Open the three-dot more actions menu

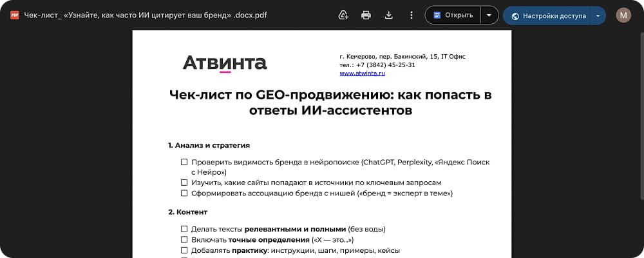coord(412,15)
